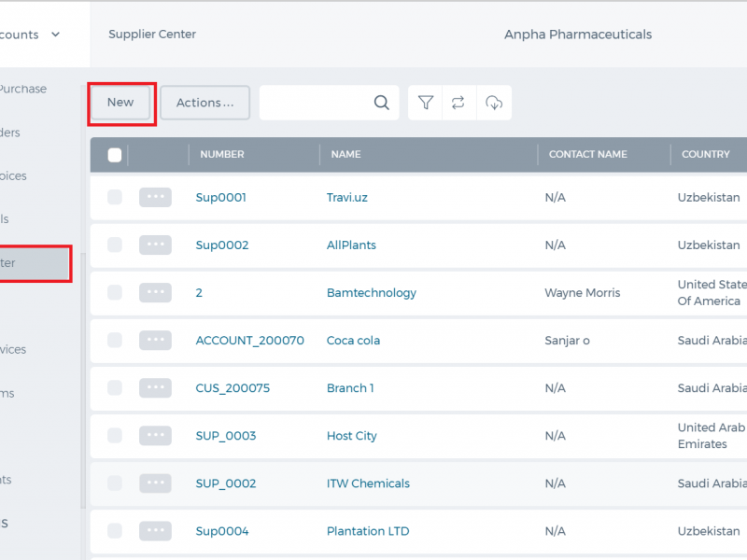This screenshot has width=747, height=560.
Task: Click N/A contact in Host City row
Action: (555, 436)
